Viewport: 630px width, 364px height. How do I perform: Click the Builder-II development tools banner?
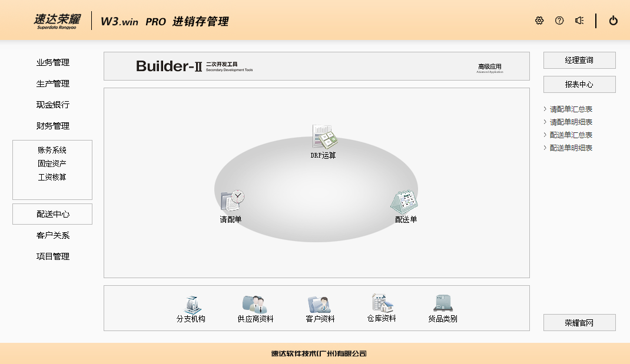coord(316,66)
